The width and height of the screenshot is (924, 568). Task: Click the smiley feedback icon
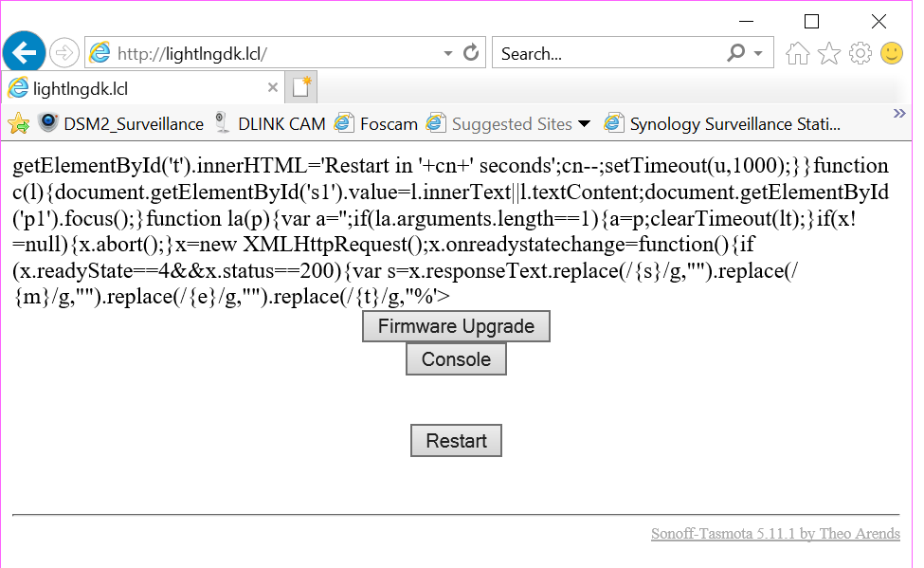click(x=892, y=54)
